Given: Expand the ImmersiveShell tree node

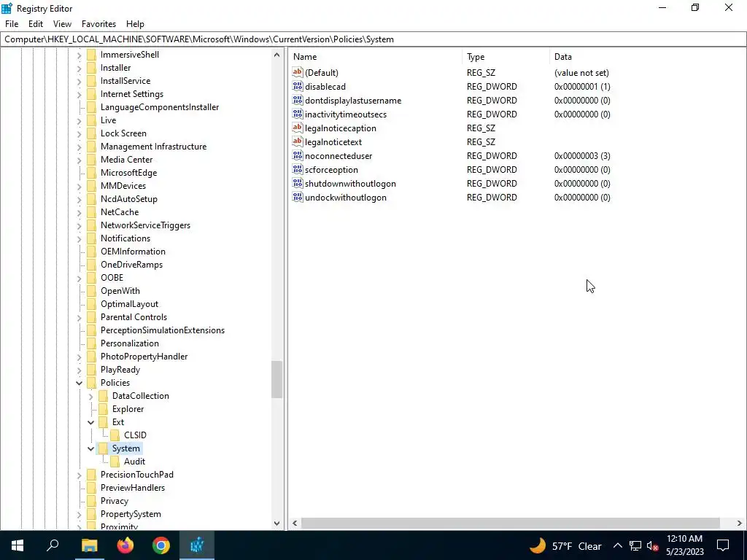Looking at the screenshot, I should tap(79, 55).
